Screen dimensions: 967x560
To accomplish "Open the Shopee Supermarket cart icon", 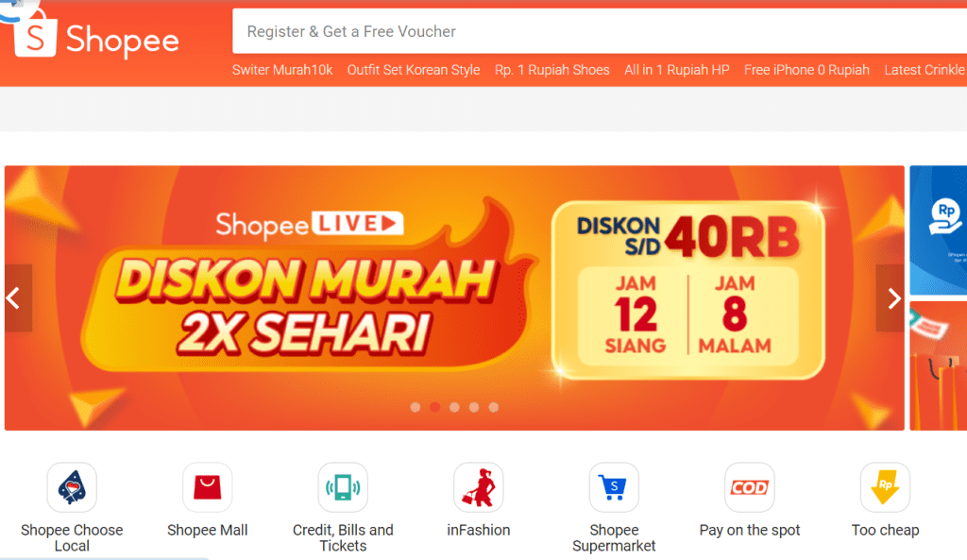I will (614, 487).
